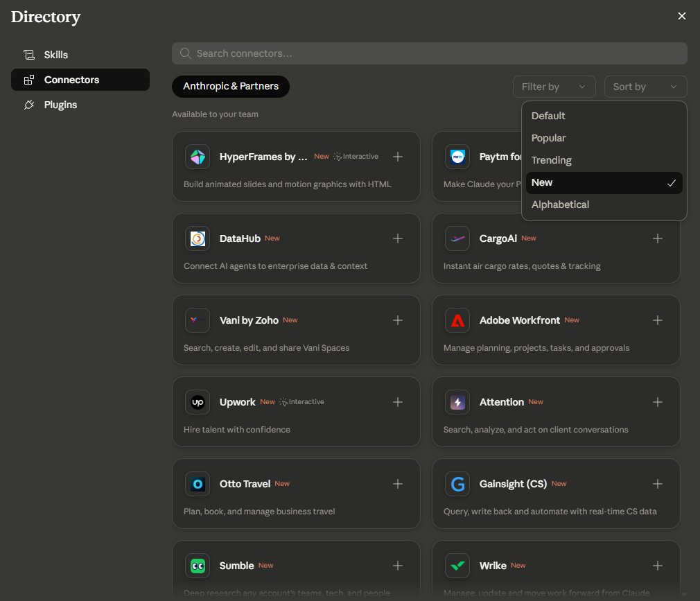Open the HyperFrames by ... card title
The width and height of the screenshot is (700, 601).
pyautogui.click(x=263, y=157)
